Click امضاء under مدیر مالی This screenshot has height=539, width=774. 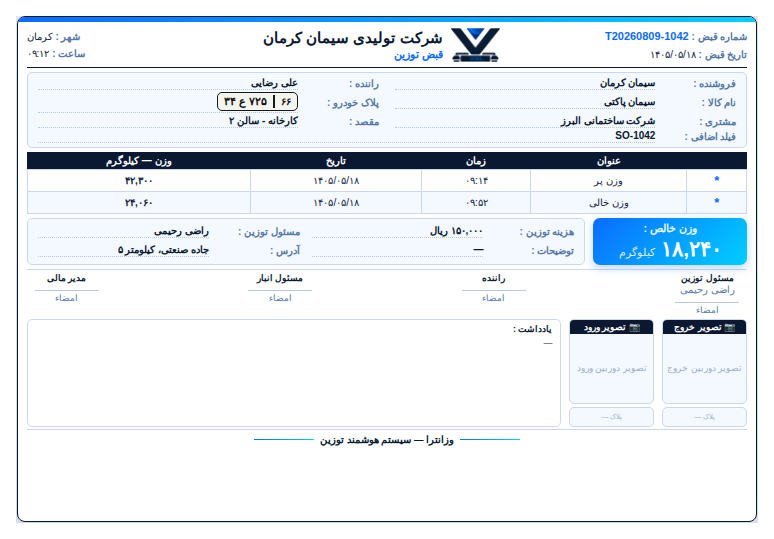point(66,298)
